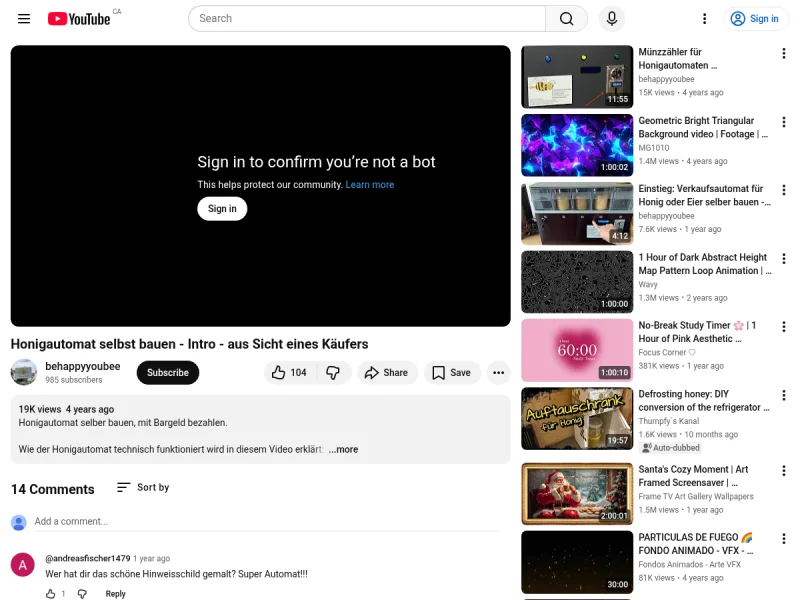Follow the Learn more link in player

pyautogui.click(x=369, y=185)
